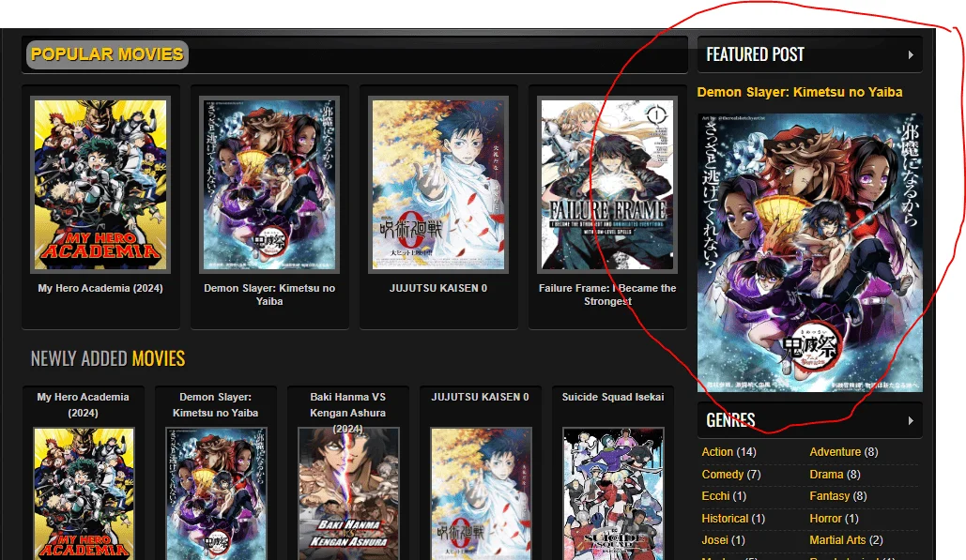Click Suicide Squad Isekai title
Viewport: 966px width, 560px height.
point(613,397)
